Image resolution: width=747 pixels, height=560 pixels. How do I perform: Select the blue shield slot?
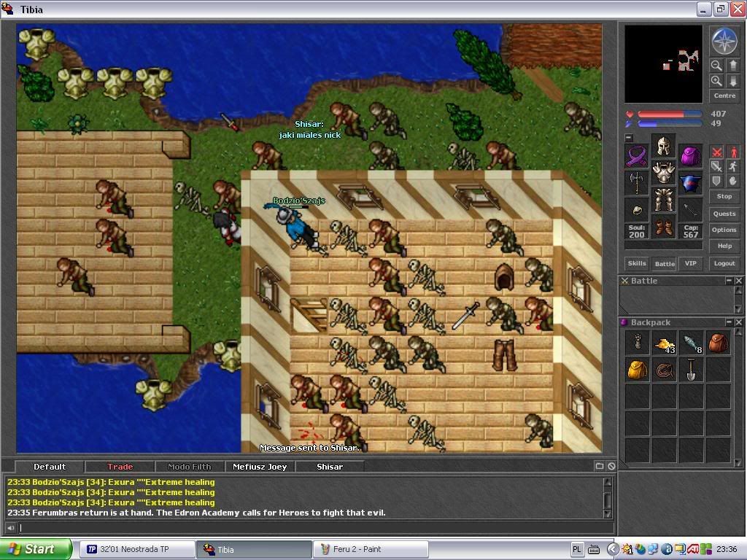690,183
